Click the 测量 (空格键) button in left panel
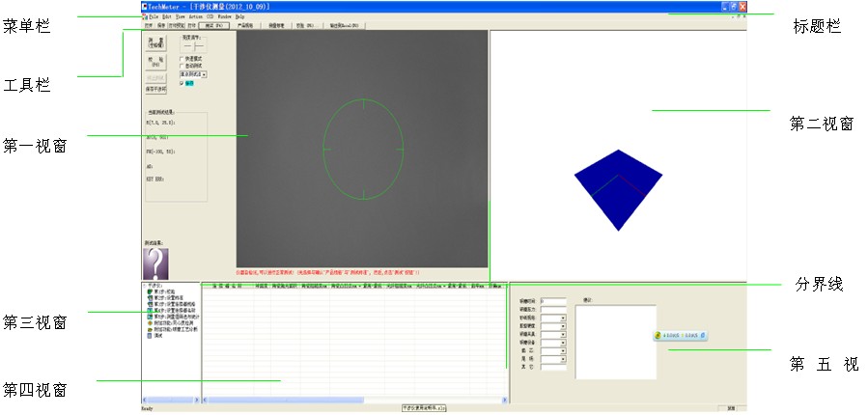The width and height of the screenshot is (868, 415). [155, 43]
